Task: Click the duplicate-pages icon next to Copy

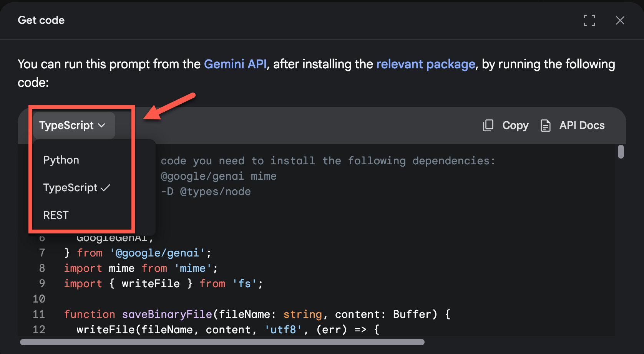Action: (488, 126)
